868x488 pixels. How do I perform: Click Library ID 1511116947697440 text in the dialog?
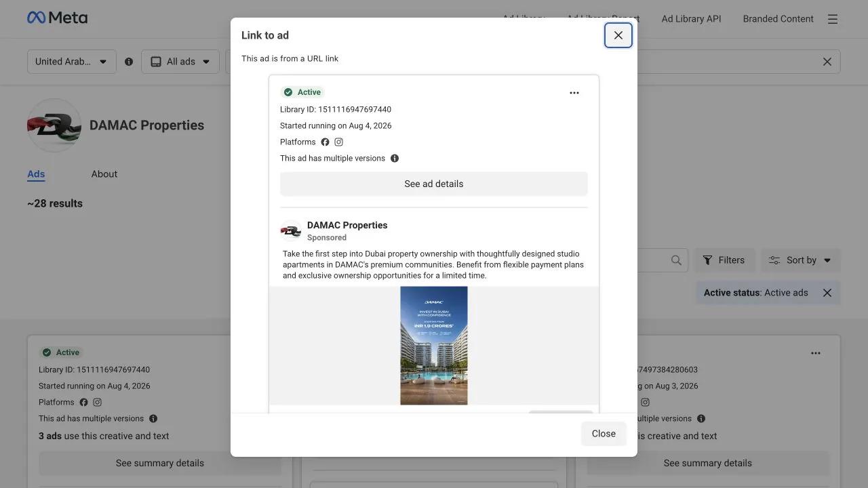[x=336, y=110]
